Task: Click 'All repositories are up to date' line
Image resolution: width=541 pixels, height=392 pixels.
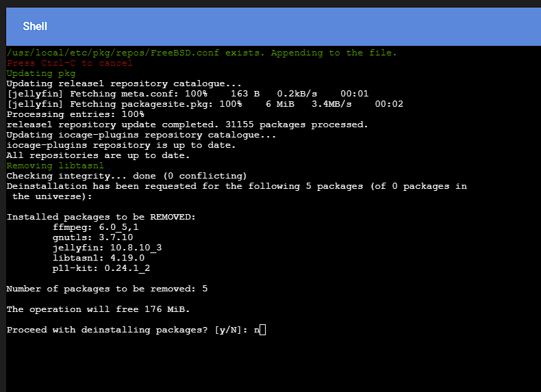Action: pyautogui.click(x=99, y=155)
